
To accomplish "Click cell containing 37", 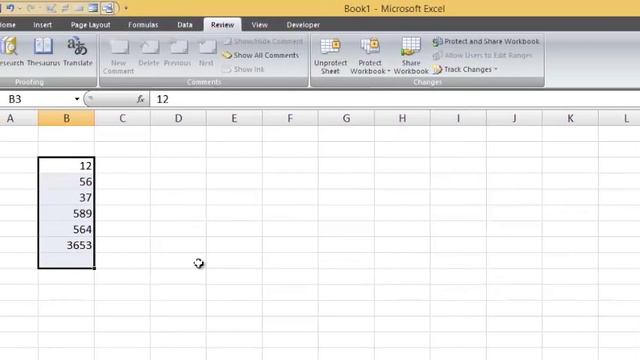I will [x=66, y=197].
